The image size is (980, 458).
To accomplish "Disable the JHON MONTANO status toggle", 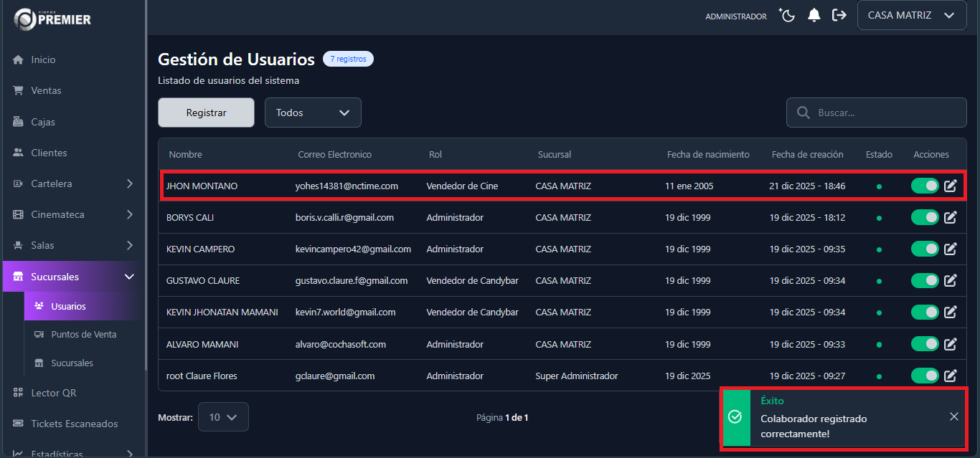I will pyautogui.click(x=925, y=186).
